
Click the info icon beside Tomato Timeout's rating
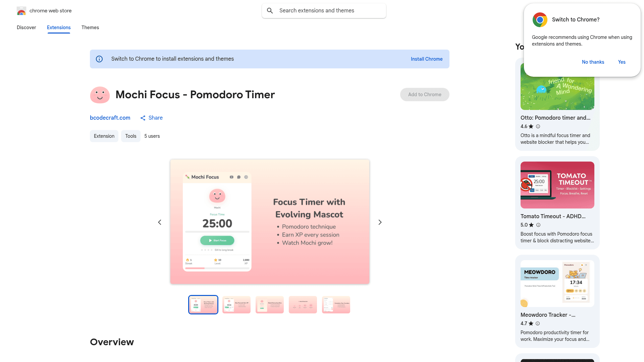click(x=538, y=225)
